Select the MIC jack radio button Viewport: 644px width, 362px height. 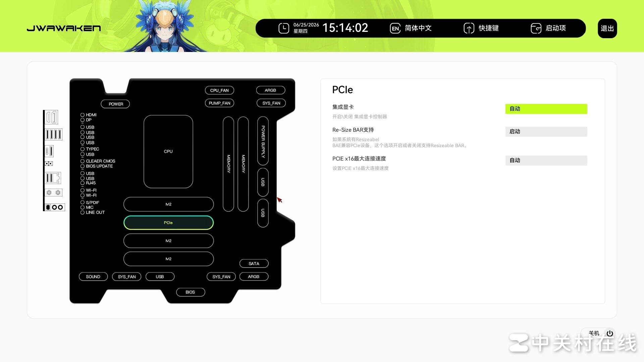point(82,207)
